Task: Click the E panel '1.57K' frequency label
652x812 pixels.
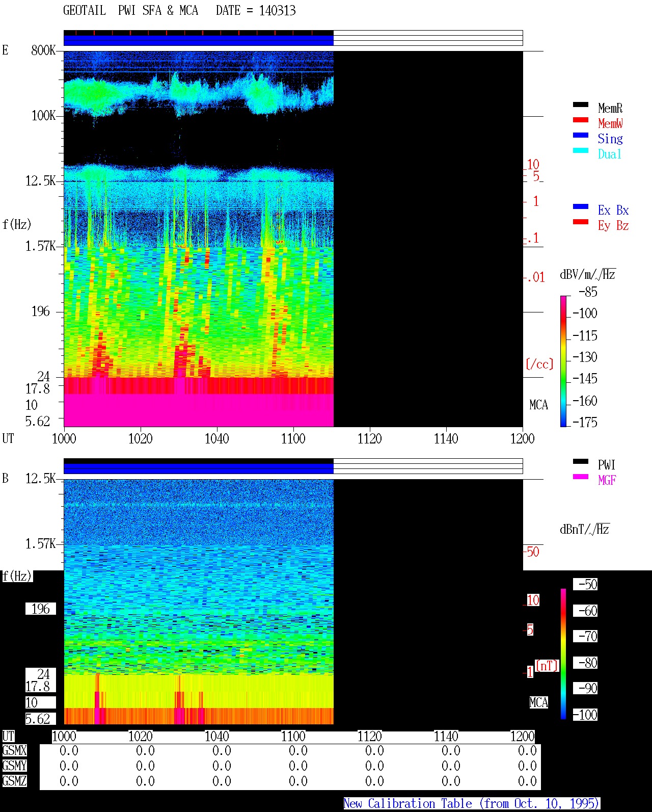Action: click(41, 246)
